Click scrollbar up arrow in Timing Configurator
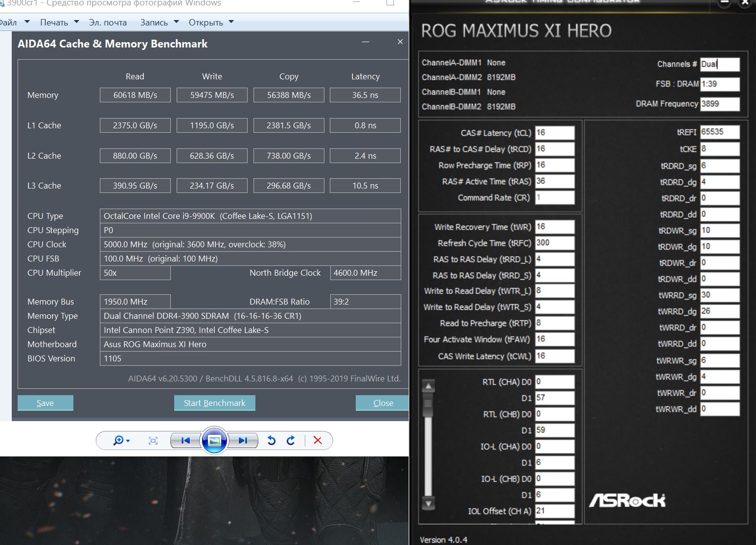Viewport: 756px width, 545px height. [x=429, y=386]
